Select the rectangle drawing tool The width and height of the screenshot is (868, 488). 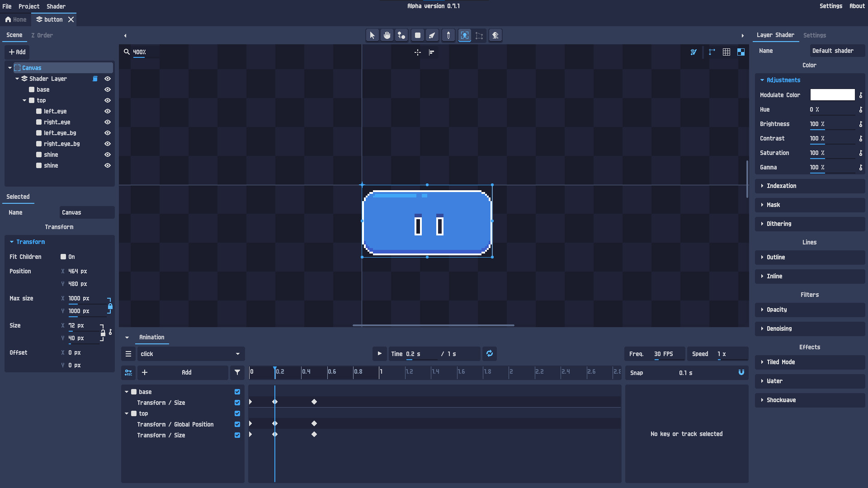click(417, 35)
